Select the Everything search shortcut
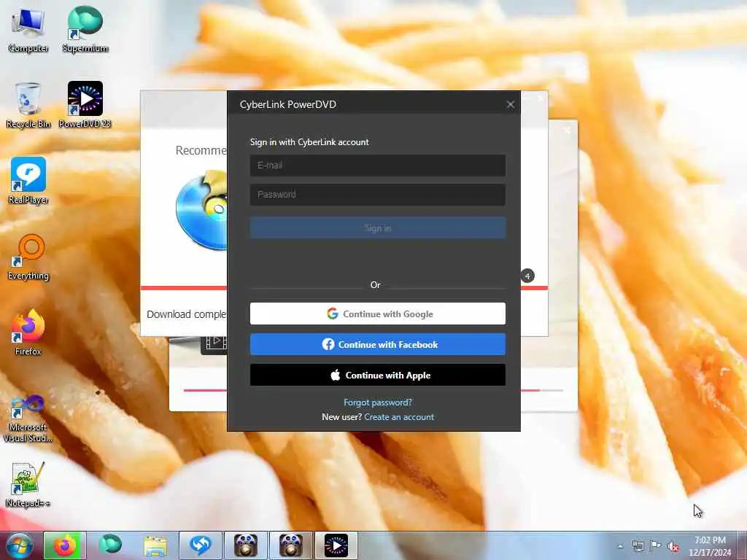Screen dimensions: 747x560 pos(28,257)
